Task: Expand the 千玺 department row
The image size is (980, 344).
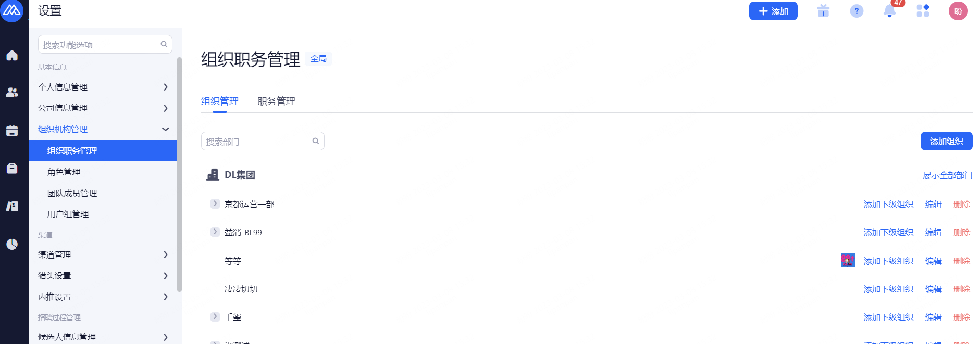Action: point(215,316)
